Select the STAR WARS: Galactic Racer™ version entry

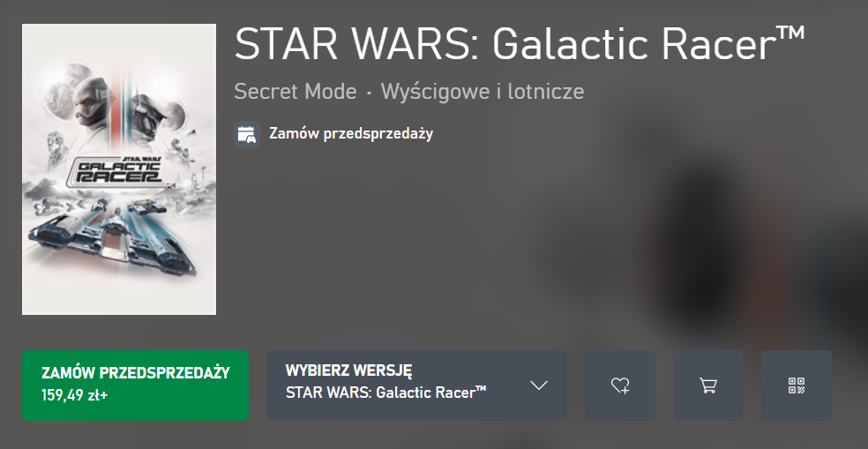(x=385, y=393)
